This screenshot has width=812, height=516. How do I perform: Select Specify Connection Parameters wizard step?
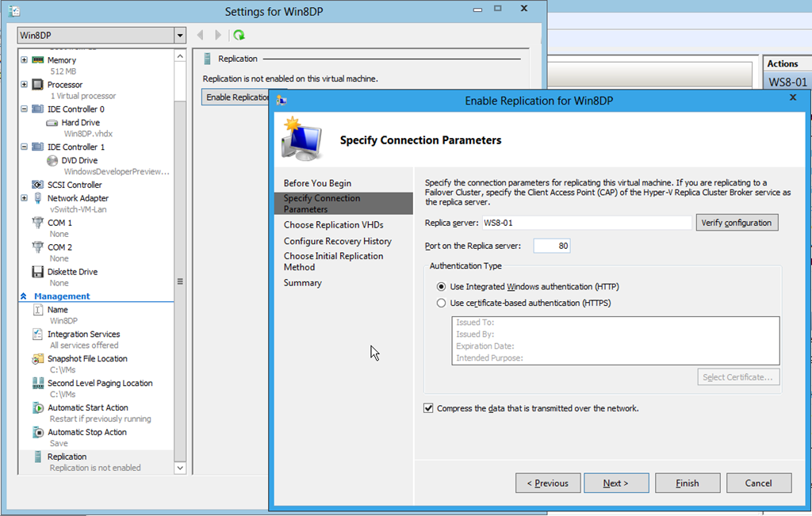tap(344, 204)
